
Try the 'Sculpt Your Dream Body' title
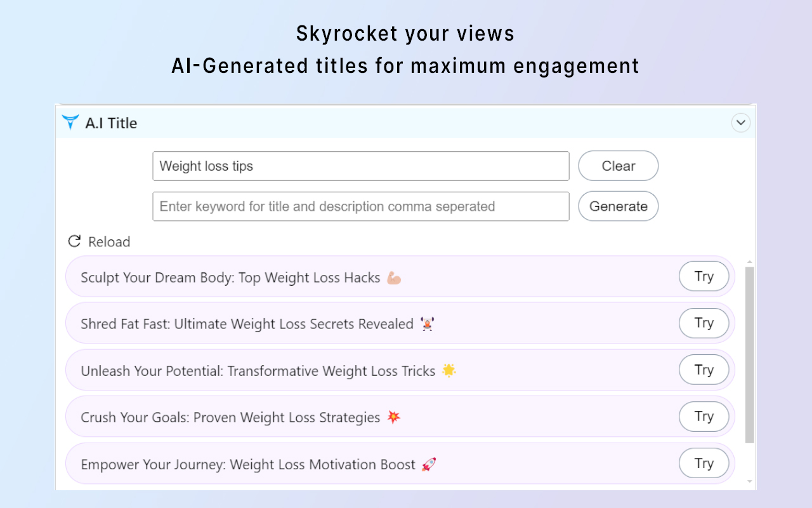pos(704,276)
